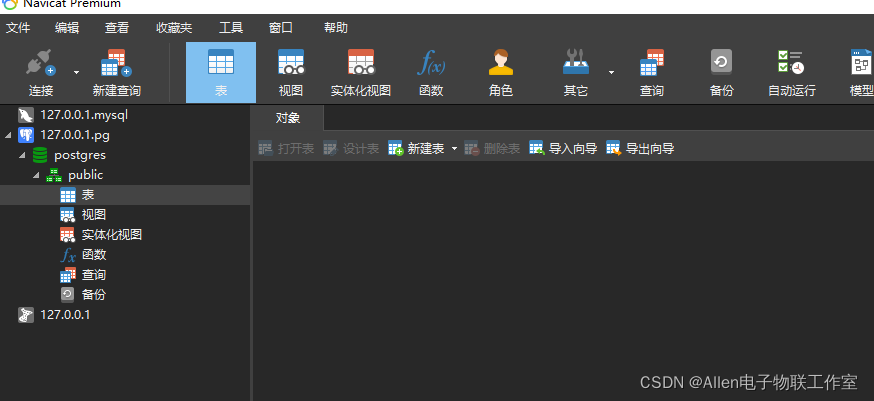Click the 连接 plug icon
This screenshot has width=874, height=401.
[x=41, y=62]
